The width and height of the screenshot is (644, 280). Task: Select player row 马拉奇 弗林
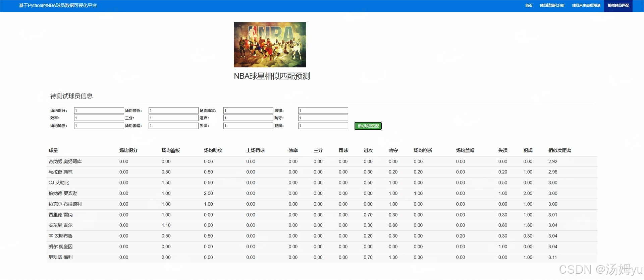(322, 172)
